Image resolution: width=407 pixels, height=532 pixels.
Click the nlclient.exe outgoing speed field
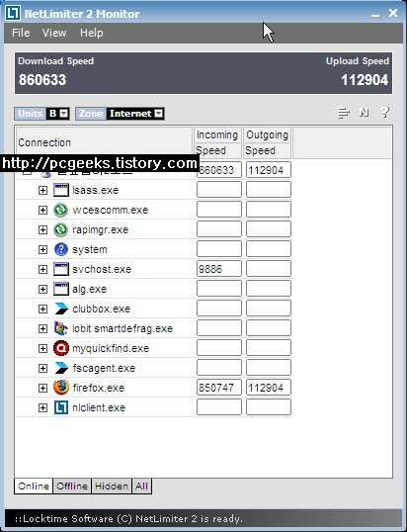coord(268,407)
